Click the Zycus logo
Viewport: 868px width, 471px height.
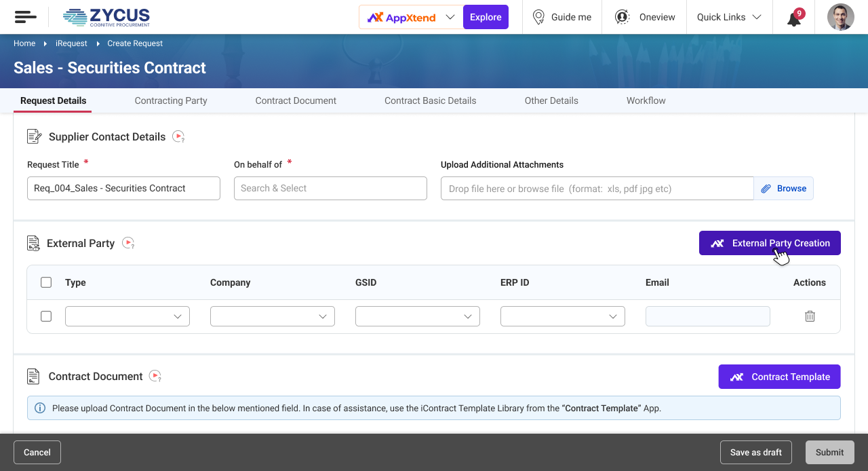pos(106,17)
